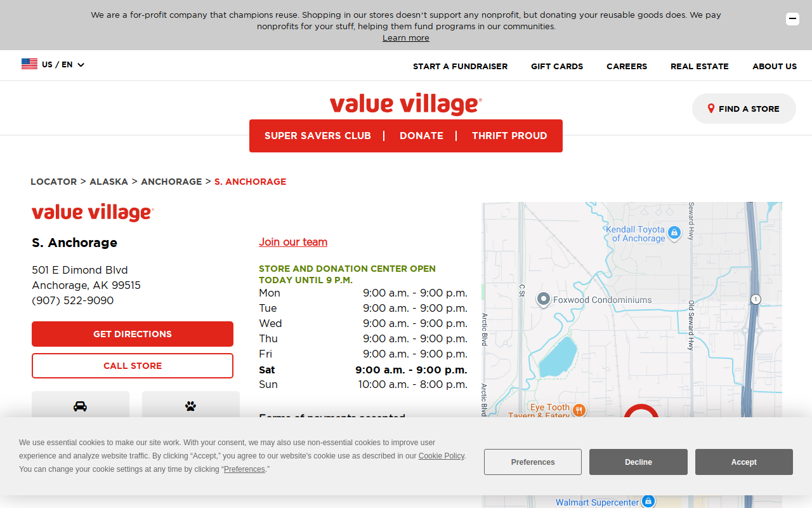
Task: Click the S. Anchorage store heading
Action: point(75,243)
